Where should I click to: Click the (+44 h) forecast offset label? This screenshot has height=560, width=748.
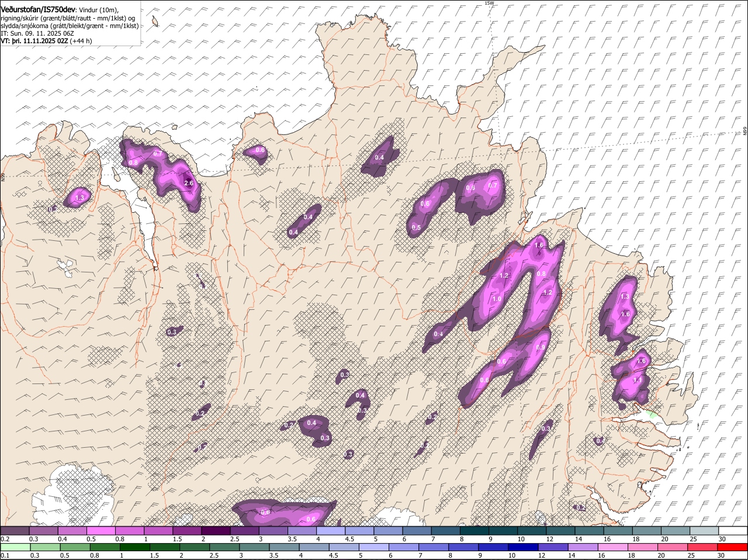coord(81,41)
